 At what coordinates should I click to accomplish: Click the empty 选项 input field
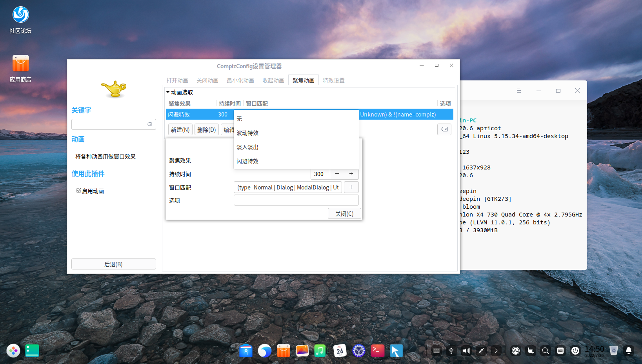296,200
